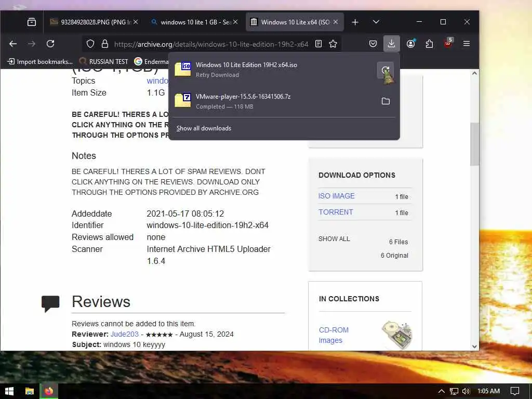View site security padlock info

tap(105, 44)
